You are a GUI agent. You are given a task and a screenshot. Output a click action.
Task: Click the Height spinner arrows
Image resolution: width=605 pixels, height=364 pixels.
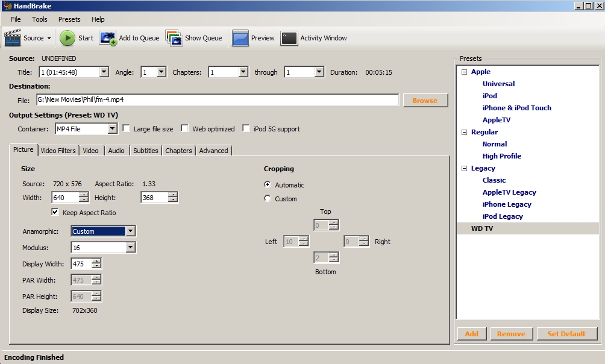(x=173, y=198)
